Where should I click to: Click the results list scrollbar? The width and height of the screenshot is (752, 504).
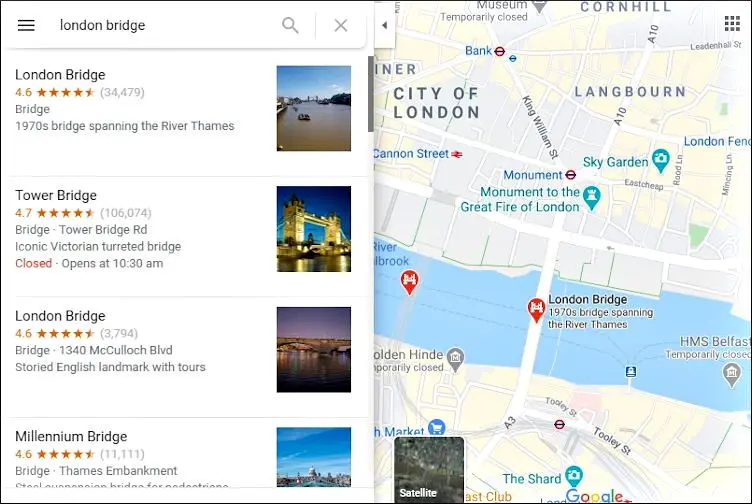pyautogui.click(x=370, y=95)
